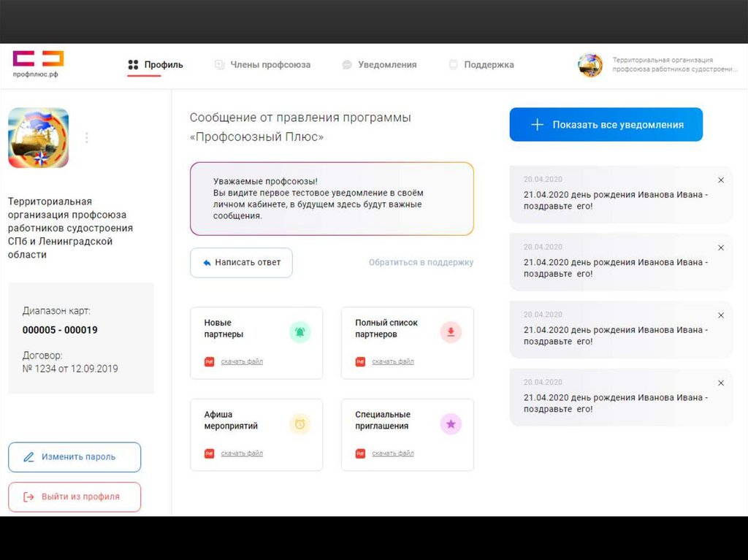Click the Уведомления speech bubble icon
The height and width of the screenshot is (560, 748).
coord(347,65)
